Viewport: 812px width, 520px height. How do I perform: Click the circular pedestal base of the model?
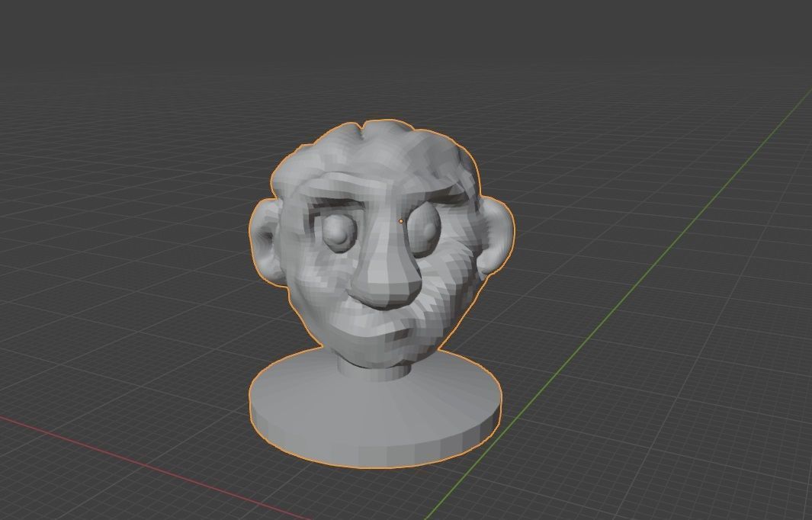coord(375,409)
